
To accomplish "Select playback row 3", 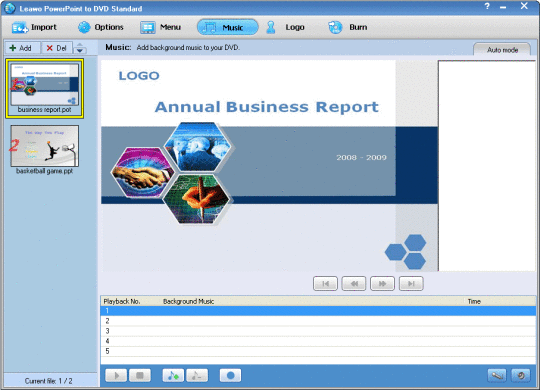I will [318, 331].
